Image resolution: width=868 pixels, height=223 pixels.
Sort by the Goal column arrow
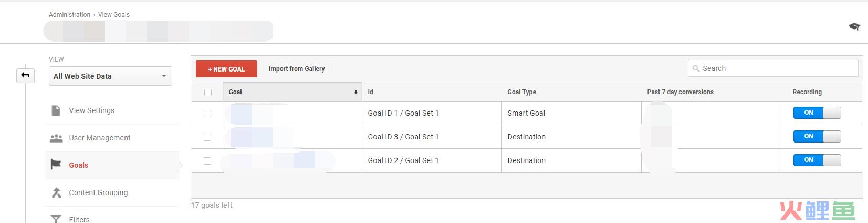355,92
